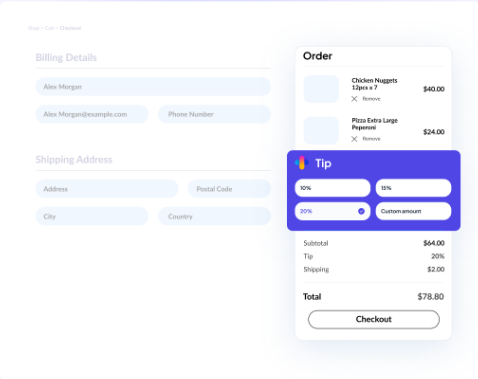Image resolution: width=478 pixels, height=379 pixels.
Task: Click the Tip panel title
Action: click(323, 163)
